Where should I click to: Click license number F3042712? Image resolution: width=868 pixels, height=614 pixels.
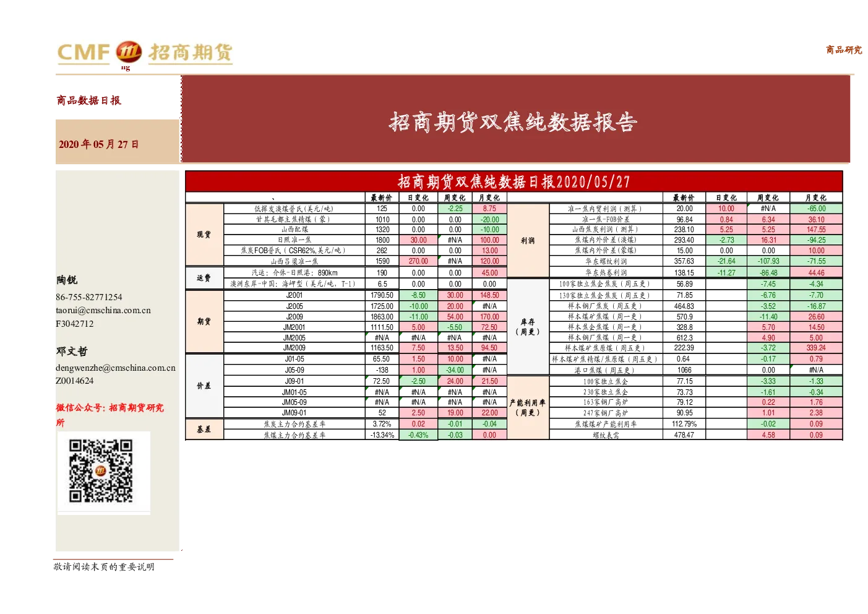[x=75, y=324]
